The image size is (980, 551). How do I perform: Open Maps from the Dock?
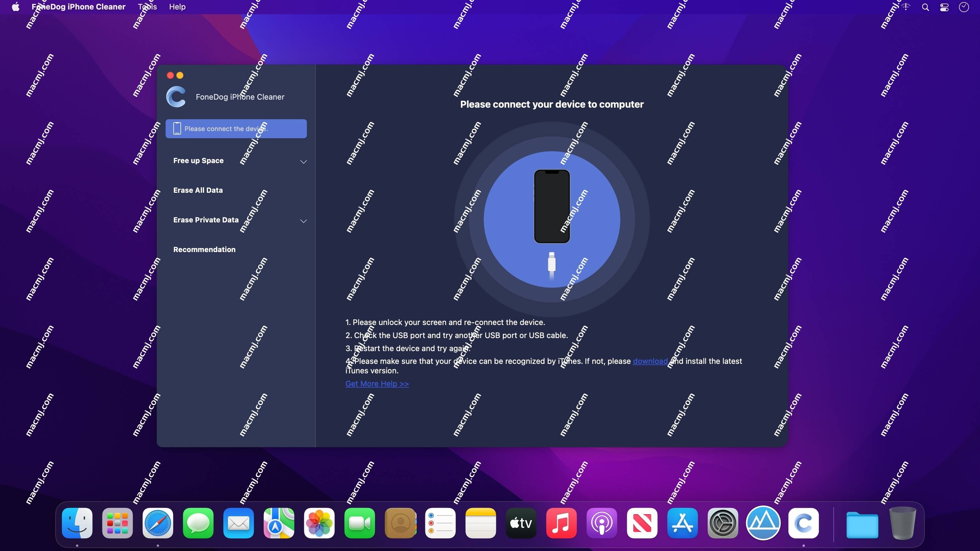tap(279, 523)
